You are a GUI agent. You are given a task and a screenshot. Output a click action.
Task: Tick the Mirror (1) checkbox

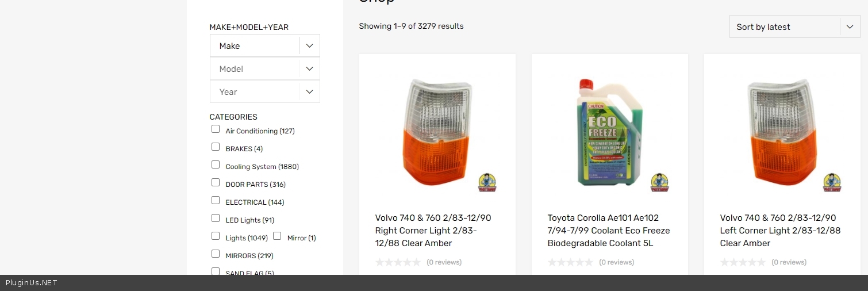(x=277, y=236)
